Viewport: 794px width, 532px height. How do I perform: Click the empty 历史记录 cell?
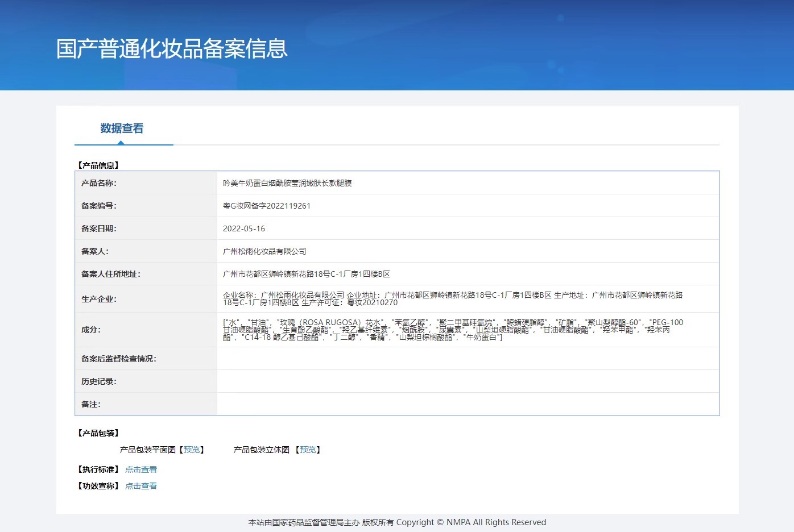click(468, 381)
